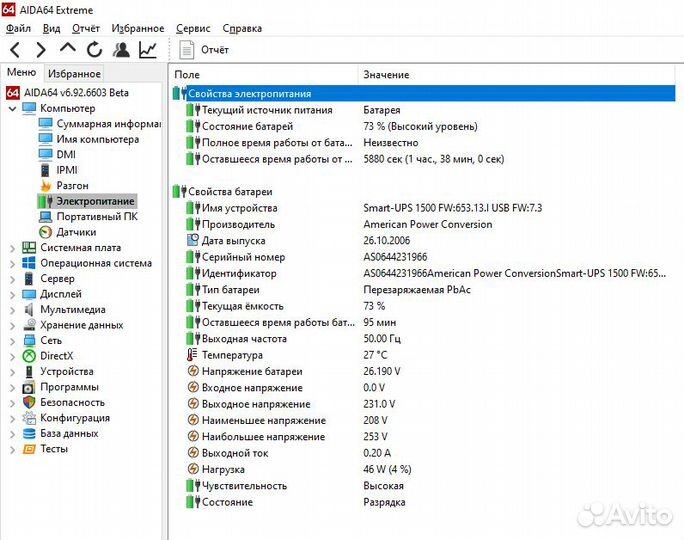Image resolution: width=684 pixels, height=540 pixels.
Task: Expand the Безопасность tree node
Action: pos(13,403)
